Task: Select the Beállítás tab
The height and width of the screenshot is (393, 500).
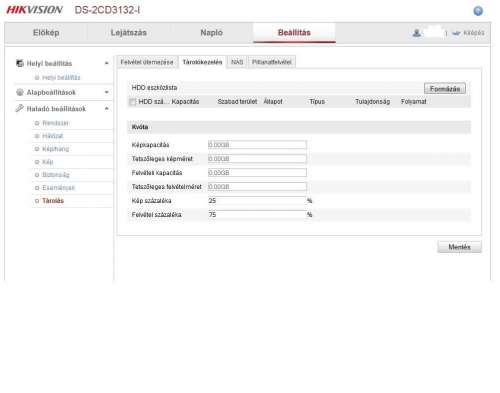Action: [294, 33]
